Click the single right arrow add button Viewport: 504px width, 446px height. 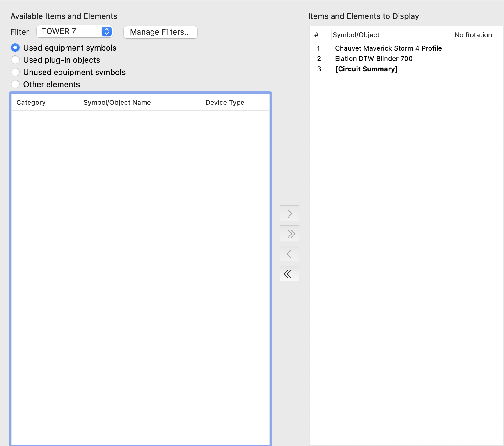[x=289, y=213]
